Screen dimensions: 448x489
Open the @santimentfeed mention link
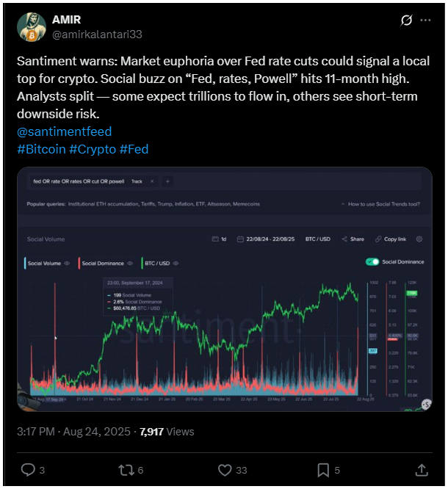(x=65, y=131)
